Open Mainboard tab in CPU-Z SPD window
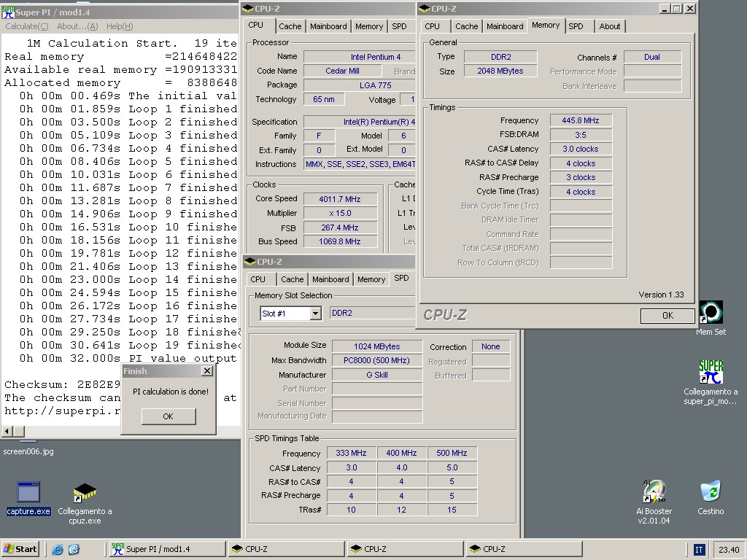 point(330,279)
